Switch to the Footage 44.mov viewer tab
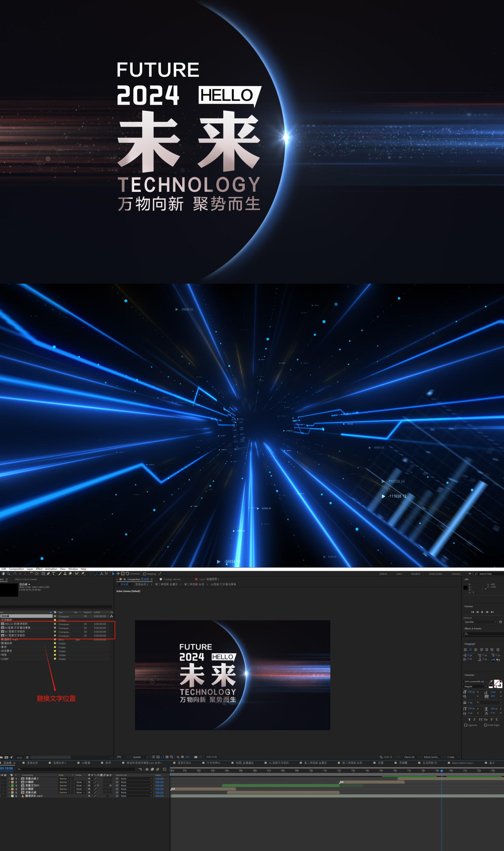504x851 pixels. pos(172,579)
